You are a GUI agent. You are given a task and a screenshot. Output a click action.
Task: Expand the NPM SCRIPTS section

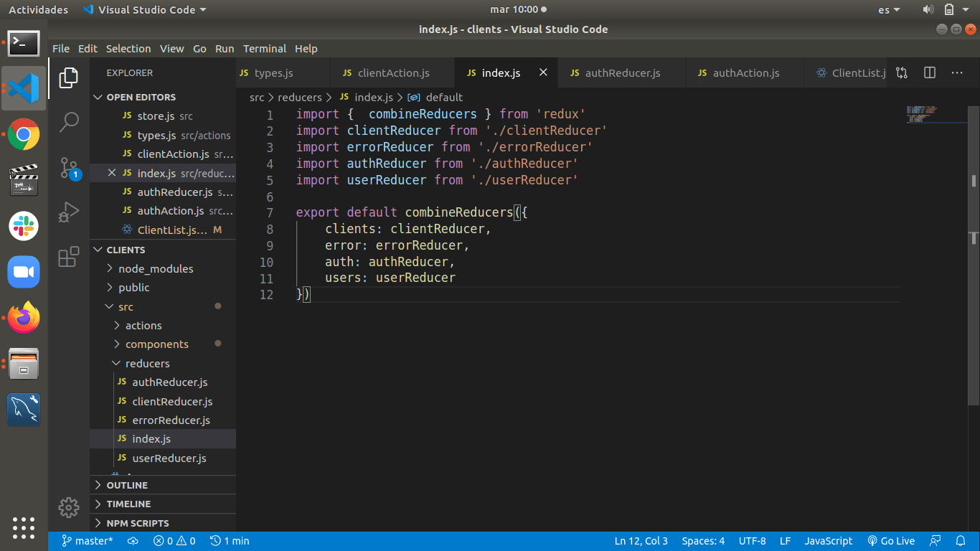(x=138, y=523)
